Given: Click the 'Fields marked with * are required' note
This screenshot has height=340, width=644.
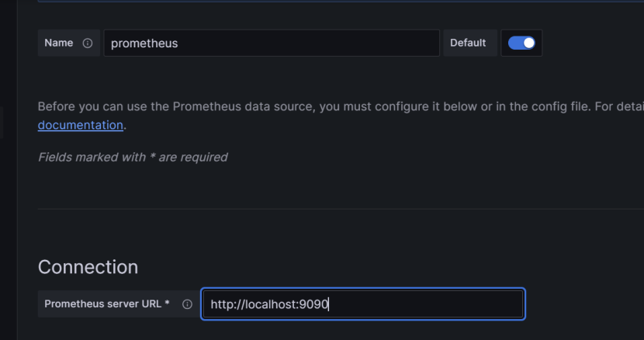Looking at the screenshot, I should tap(133, 157).
